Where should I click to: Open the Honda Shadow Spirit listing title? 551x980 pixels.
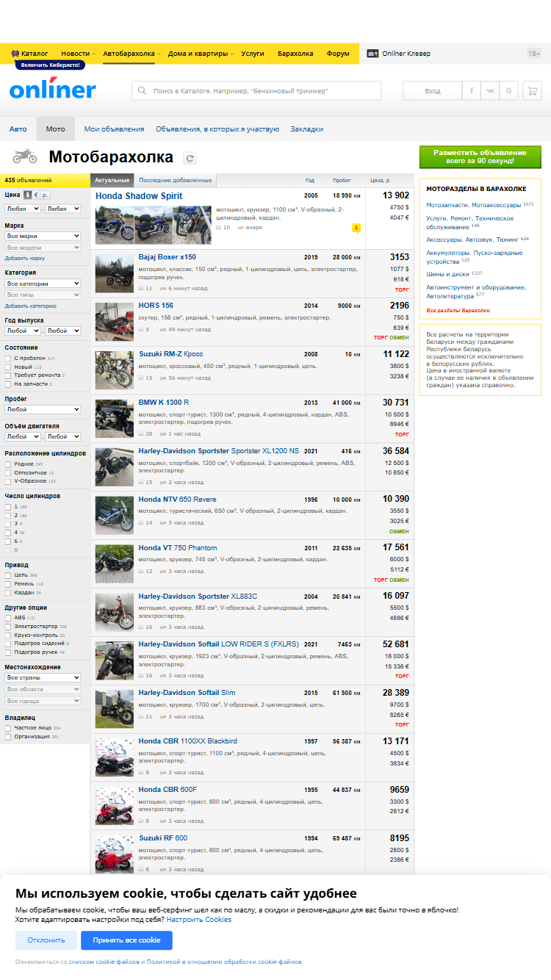(139, 196)
